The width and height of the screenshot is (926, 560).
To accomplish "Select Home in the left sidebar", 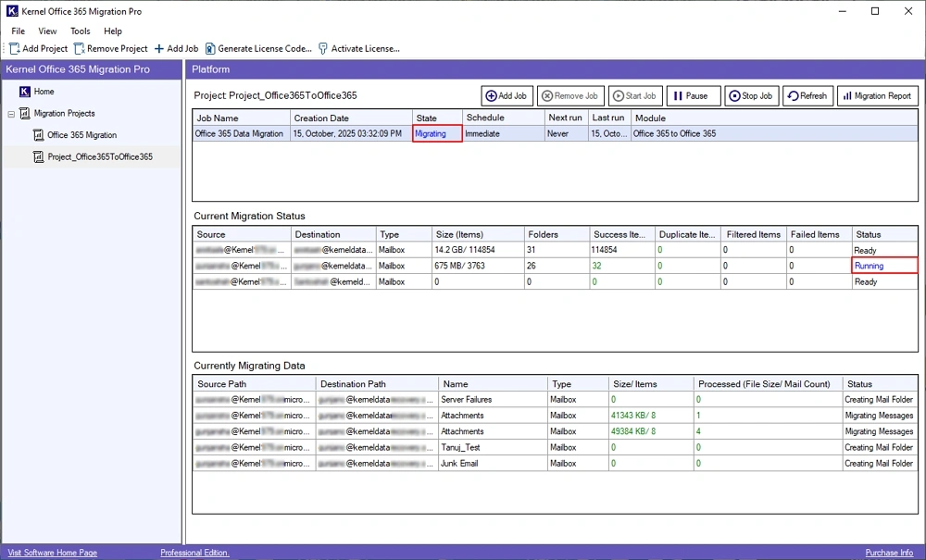I will click(44, 92).
